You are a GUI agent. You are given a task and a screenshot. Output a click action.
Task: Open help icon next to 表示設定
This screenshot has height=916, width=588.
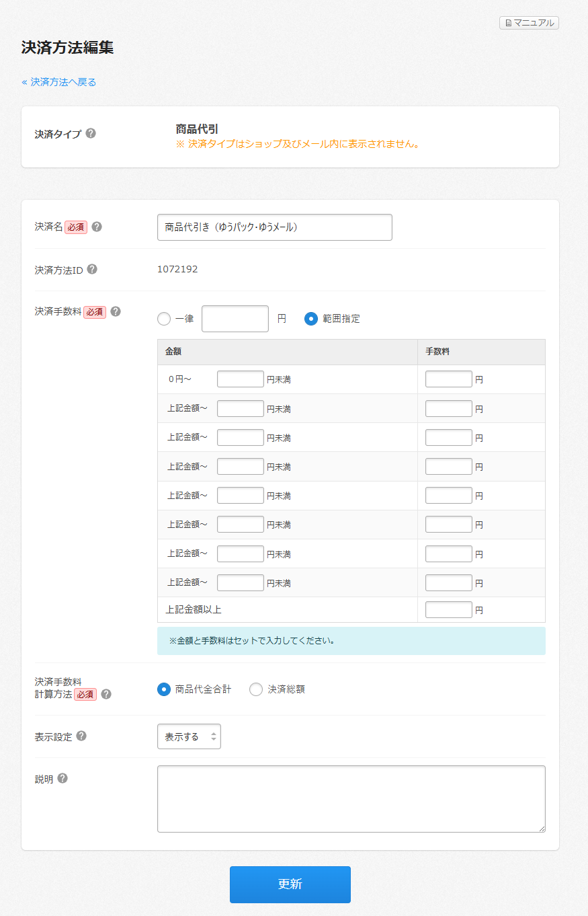[81, 736]
